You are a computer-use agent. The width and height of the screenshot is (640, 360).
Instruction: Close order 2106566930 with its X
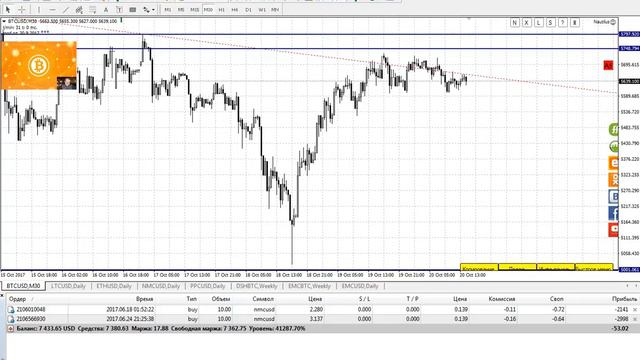pos(635,319)
